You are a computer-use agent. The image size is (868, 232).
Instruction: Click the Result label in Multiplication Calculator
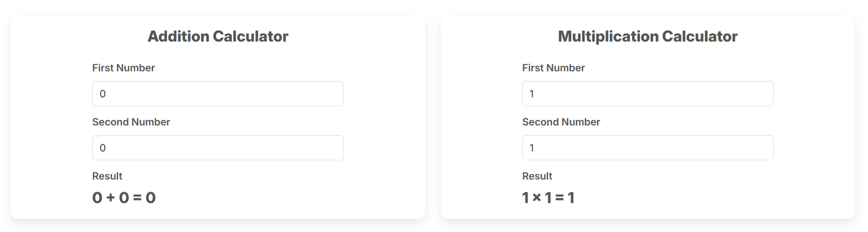point(537,176)
